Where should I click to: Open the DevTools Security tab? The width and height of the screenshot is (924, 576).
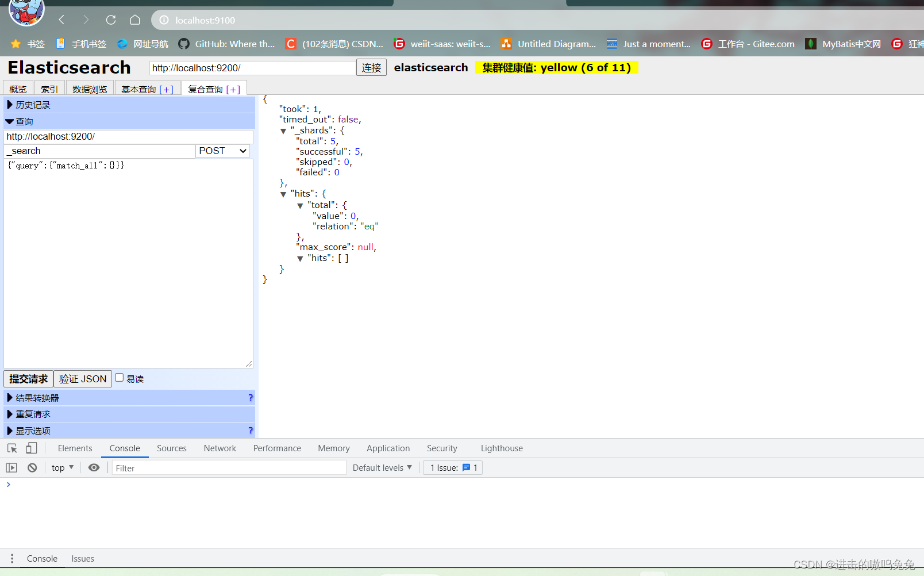(x=442, y=448)
